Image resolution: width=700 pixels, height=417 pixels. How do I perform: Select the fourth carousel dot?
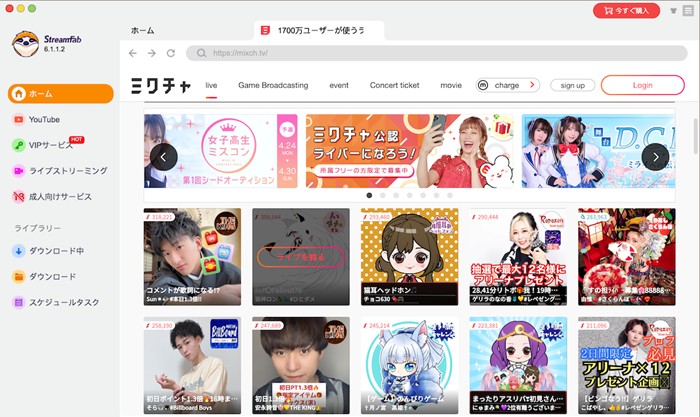pyautogui.click(x=409, y=195)
